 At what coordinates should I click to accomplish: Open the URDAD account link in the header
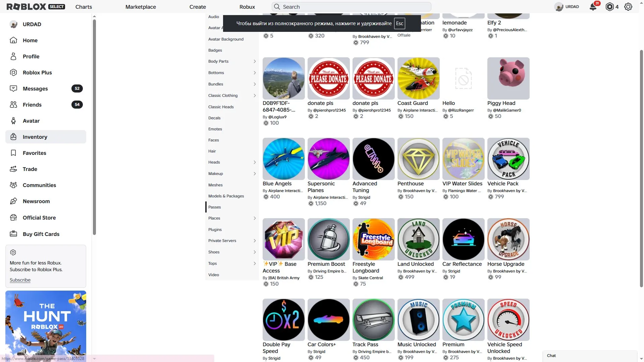(567, 7)
